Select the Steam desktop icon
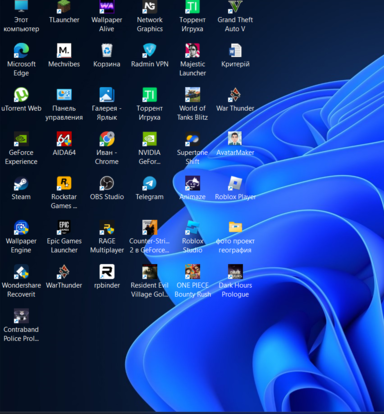Screen dimensions: 384x414 coord(21,184)
